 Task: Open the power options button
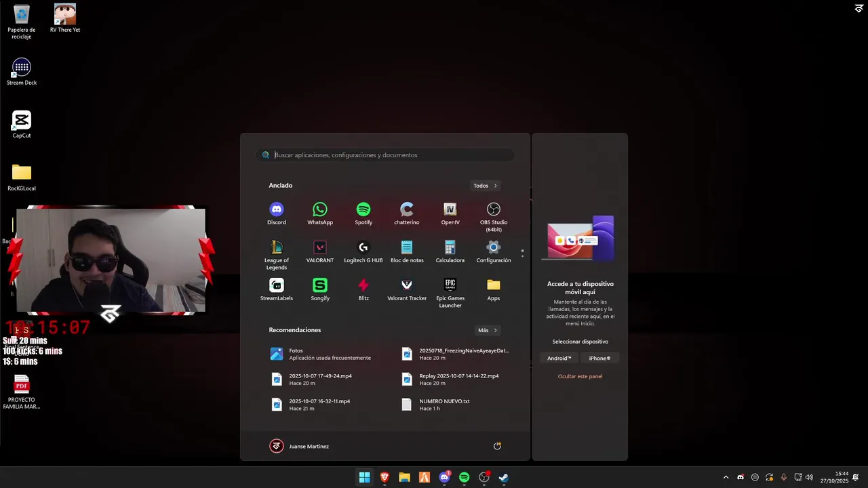tap(497, 446)
